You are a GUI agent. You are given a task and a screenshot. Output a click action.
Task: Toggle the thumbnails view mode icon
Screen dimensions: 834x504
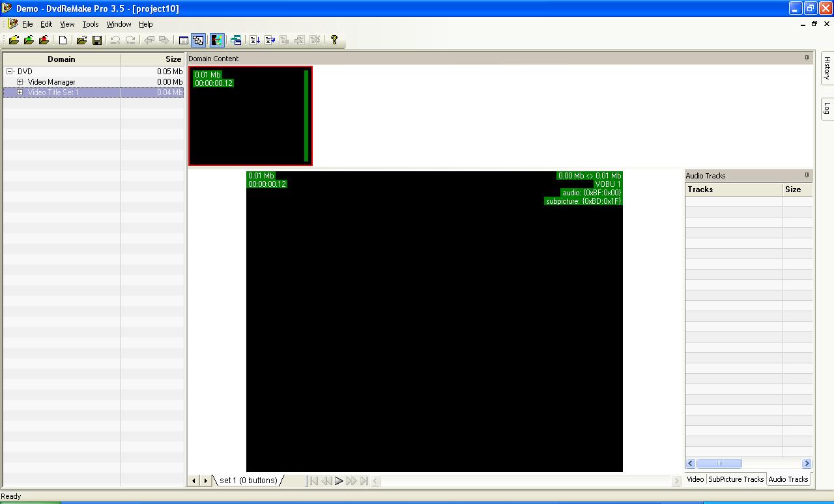pos(199,40)
